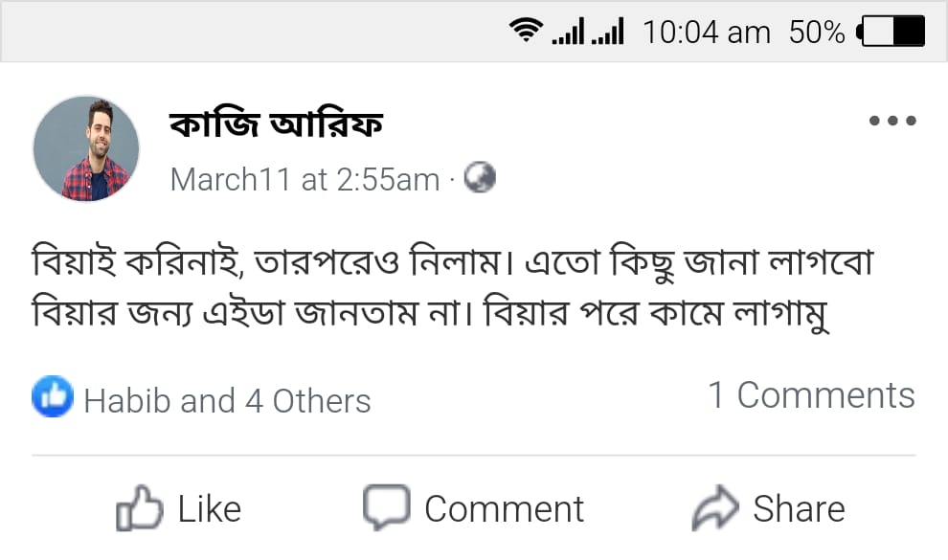
Task: Open the 1 Comments link
Action: [x=811, y=395]
